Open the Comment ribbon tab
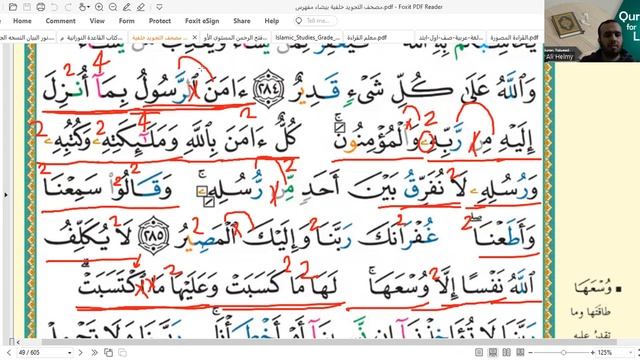Image resolution: width=640 pixels, height=360 pixels. click(60, 21)
